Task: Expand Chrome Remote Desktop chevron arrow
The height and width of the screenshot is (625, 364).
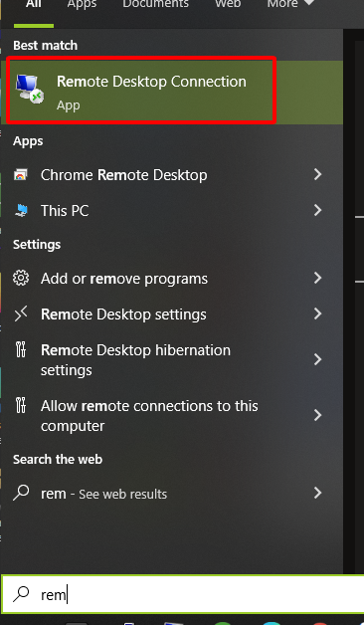Action: [x=317, y=174]
